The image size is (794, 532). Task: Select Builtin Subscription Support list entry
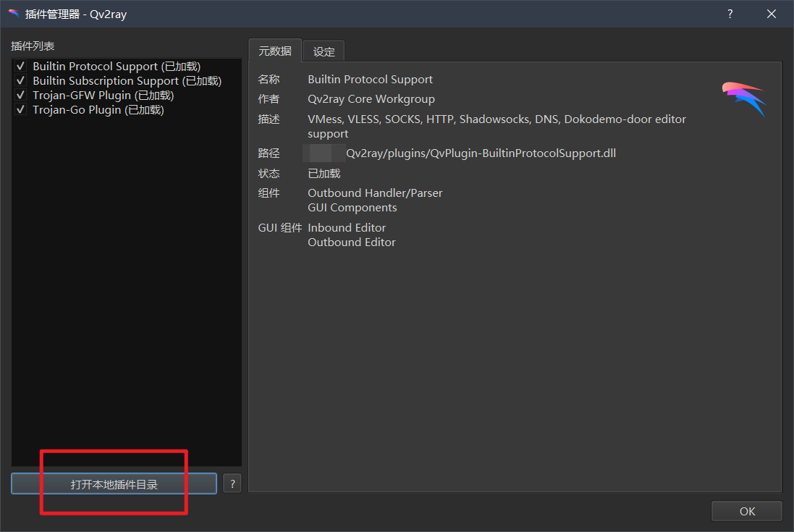tap(127, 81)
